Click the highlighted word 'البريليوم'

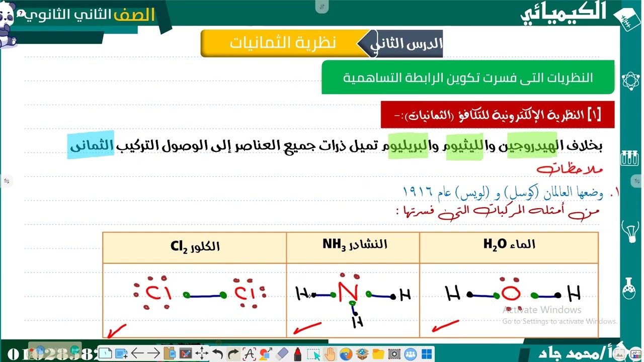click(408, 146)
